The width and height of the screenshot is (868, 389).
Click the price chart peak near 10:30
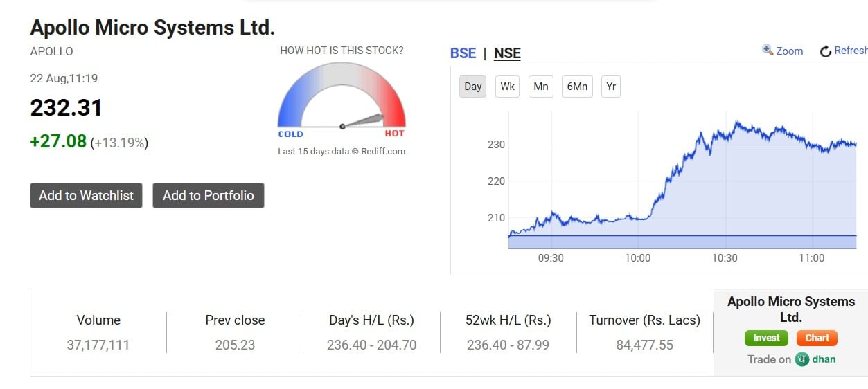point(736,123)
